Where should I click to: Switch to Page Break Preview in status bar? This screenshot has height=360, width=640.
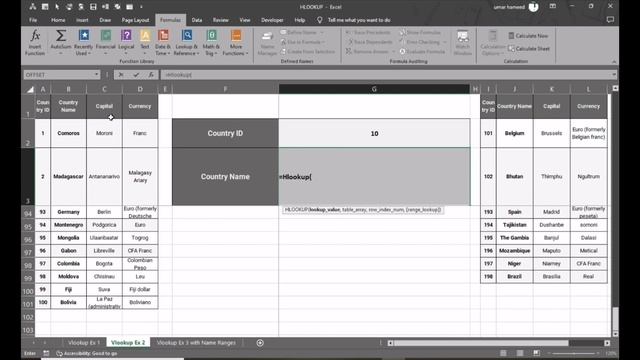[x=536, y=353]
